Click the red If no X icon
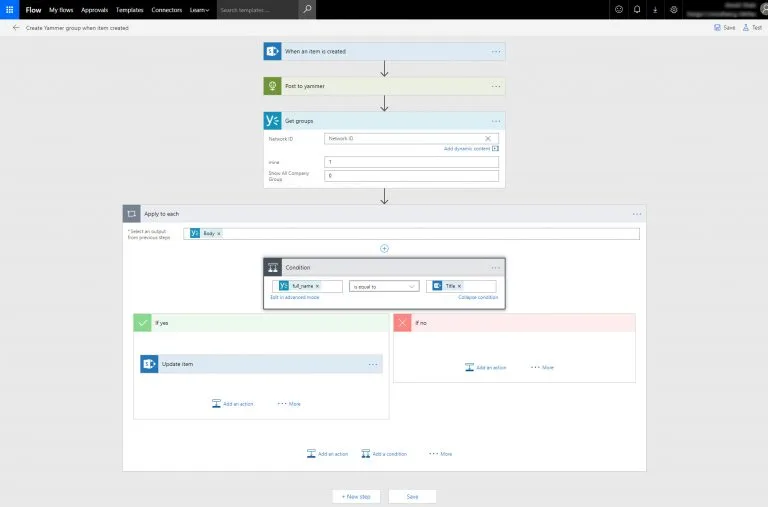 point(402,323)
